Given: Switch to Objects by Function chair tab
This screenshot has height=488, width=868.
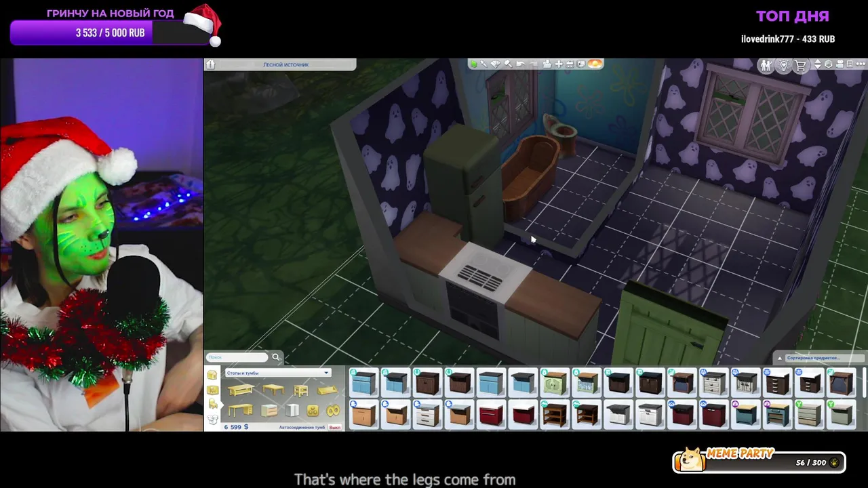Looking at the screenshot, I should pos(213,404).
